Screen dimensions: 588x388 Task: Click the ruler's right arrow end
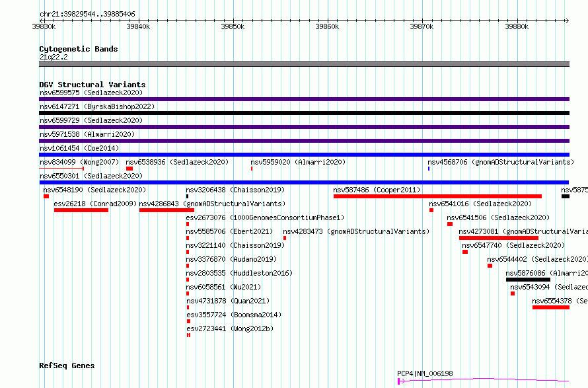(567, 21)
